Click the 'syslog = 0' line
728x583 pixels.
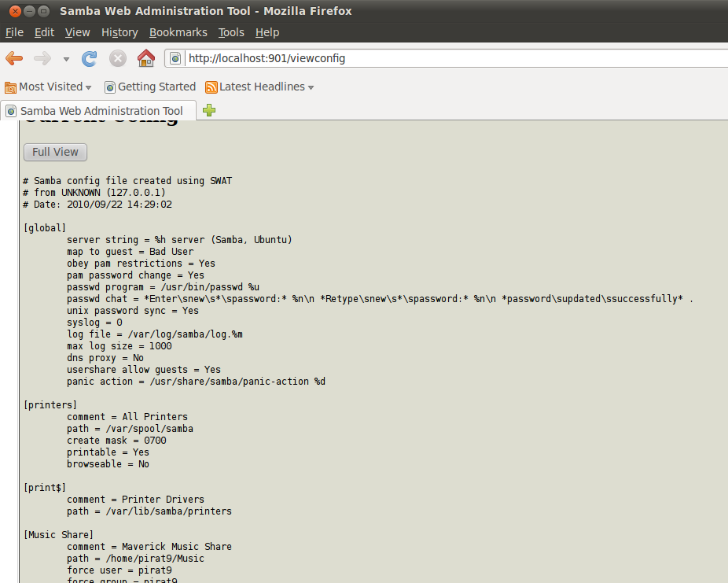pos(94,323)
